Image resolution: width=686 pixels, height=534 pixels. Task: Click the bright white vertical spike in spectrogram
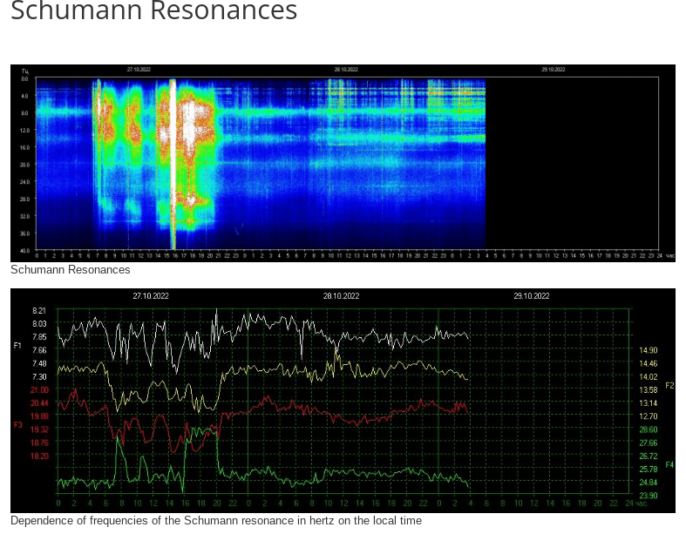pyautogui.click(x=173, y=160)
